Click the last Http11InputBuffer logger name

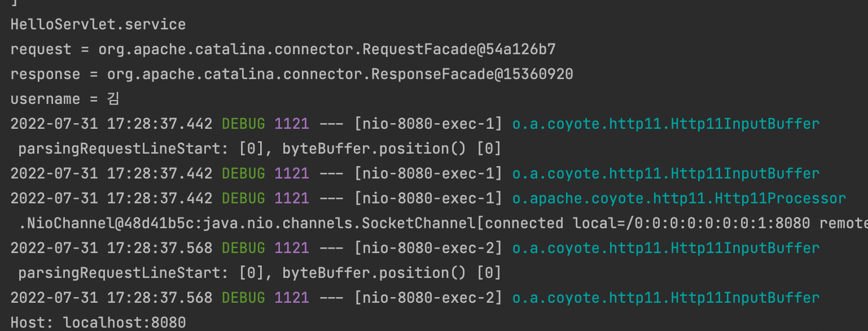(x=666, y=298)
